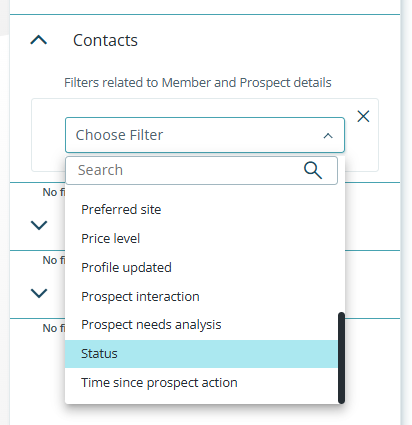Expand the second collapsed section chevron
This screenshot has height=425, width=412.
(39, 293)
